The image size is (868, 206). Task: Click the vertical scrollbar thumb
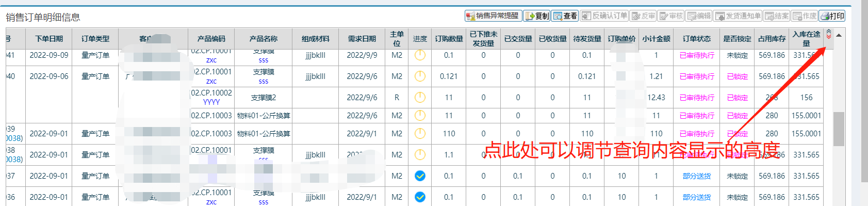click(x=839, y=129)
